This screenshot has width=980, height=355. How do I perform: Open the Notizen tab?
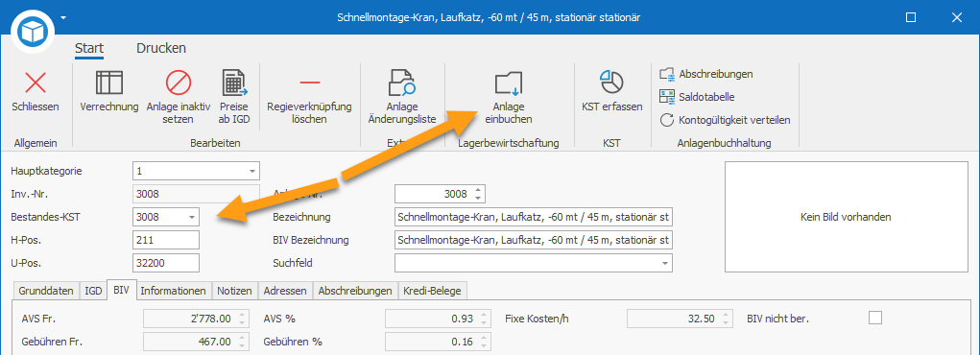point(235,292)
